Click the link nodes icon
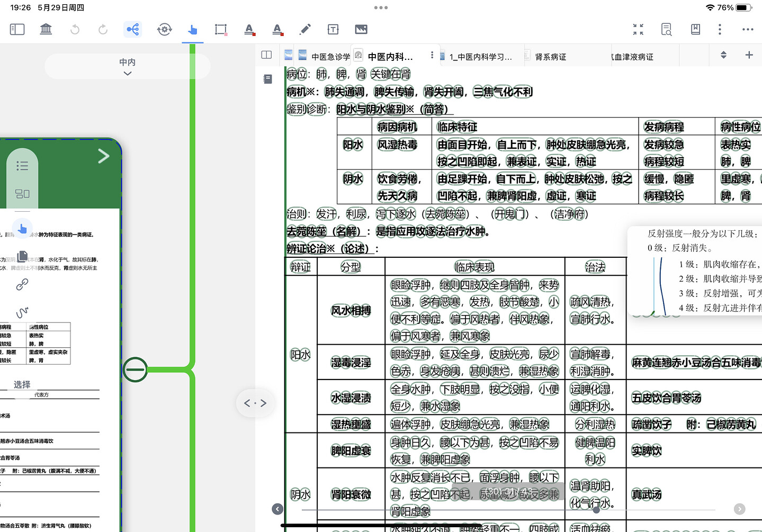The width and height of the screenshot is (762, 532). point(22,284)
